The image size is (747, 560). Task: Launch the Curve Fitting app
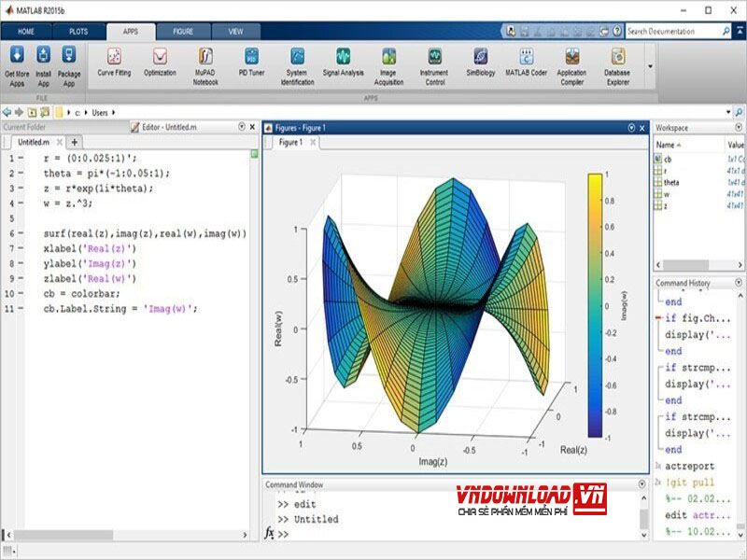114,63
